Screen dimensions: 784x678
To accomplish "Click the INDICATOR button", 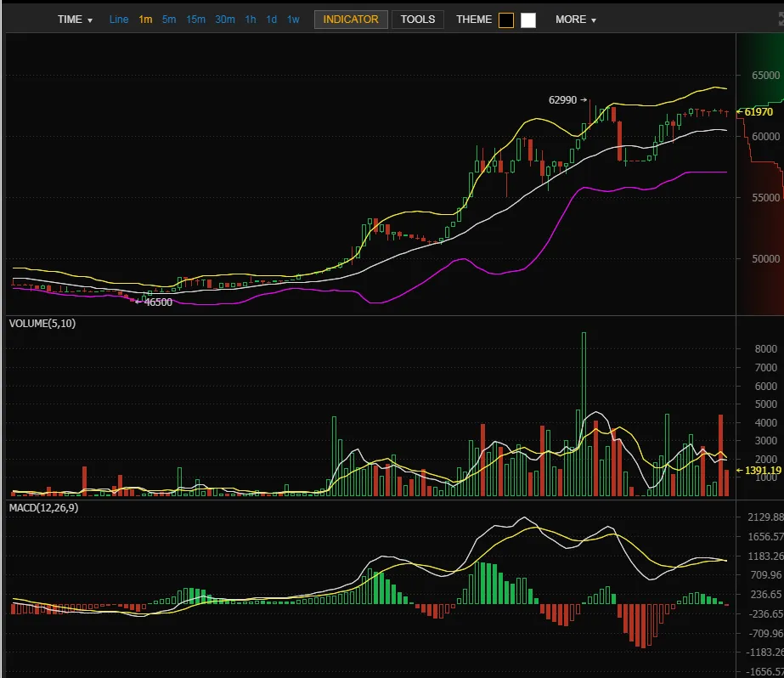I will pos(351,20).
